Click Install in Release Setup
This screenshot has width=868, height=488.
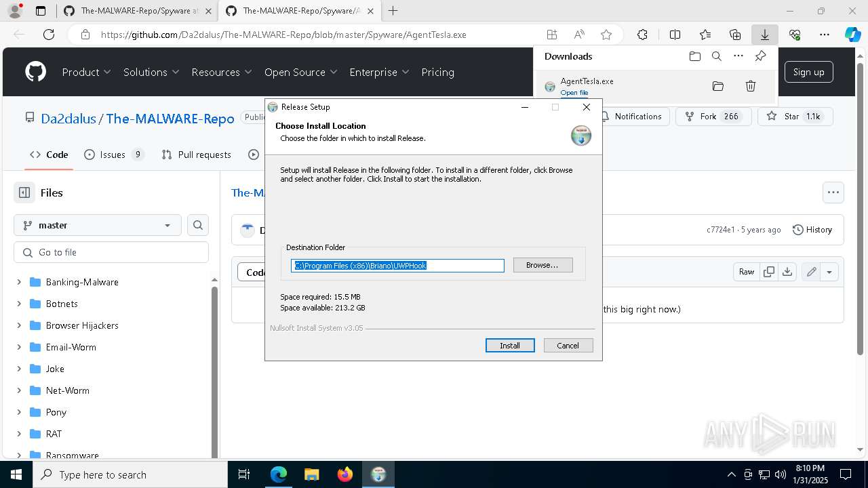pos(510,346)
